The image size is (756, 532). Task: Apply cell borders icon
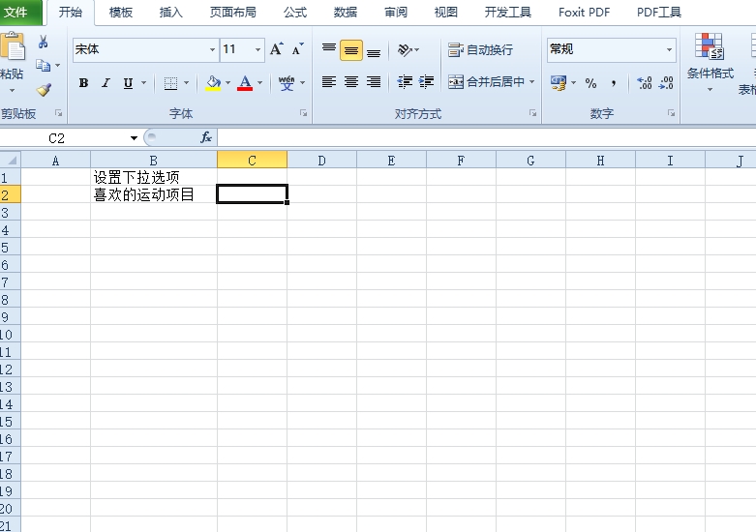click(x=170, y=83)
